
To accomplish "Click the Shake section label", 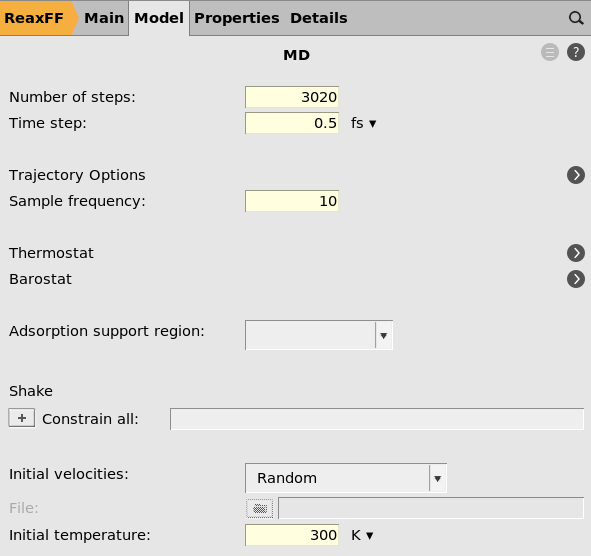I will (x=31, y=391).
